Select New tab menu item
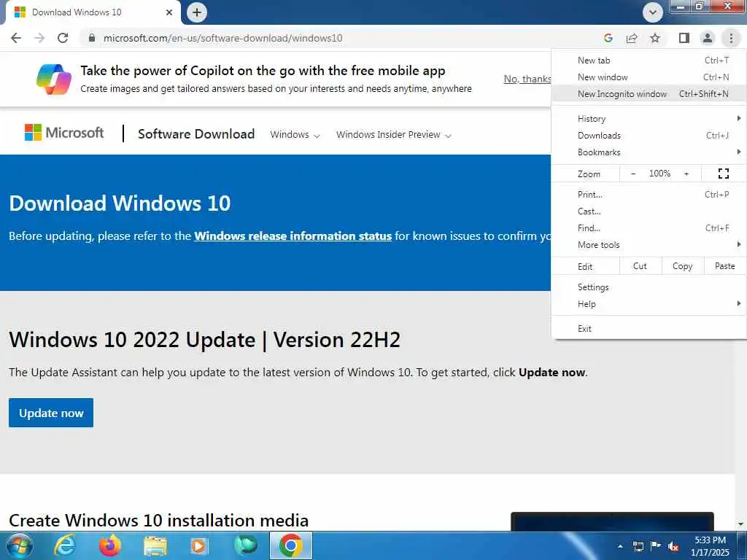Image resolution: width=747 pixels, height=560 pixels. [x=649, y=61]
